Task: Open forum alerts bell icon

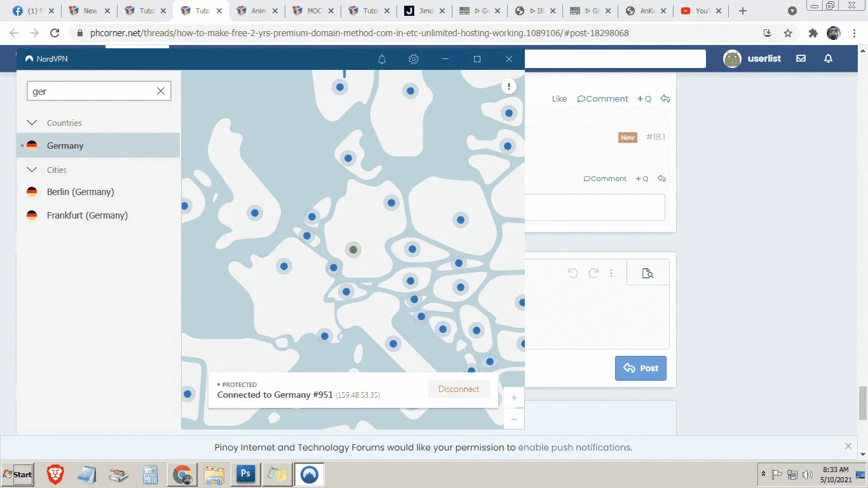Action: pos(828,58)
